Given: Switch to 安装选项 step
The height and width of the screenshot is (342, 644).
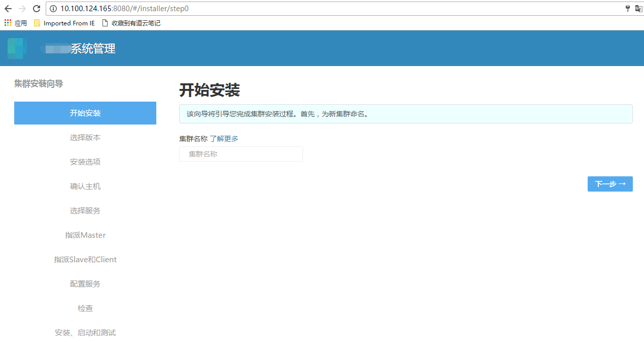Looking at the screenshot, I should point(85,162).
